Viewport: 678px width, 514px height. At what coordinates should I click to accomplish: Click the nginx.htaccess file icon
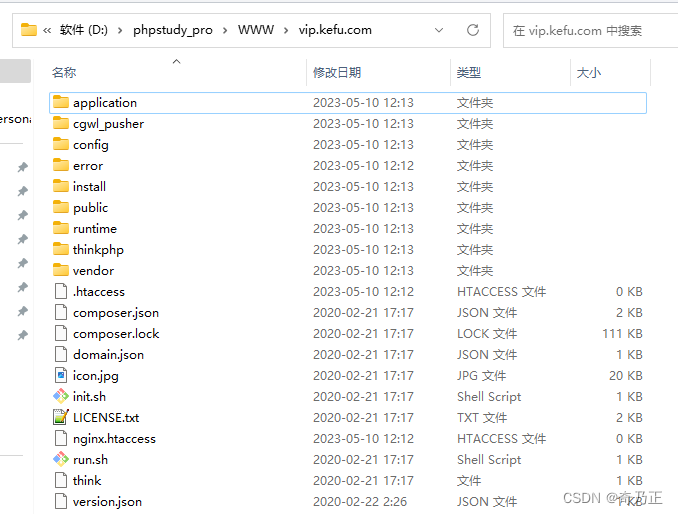pyautogui.click(x=61, y=438)
